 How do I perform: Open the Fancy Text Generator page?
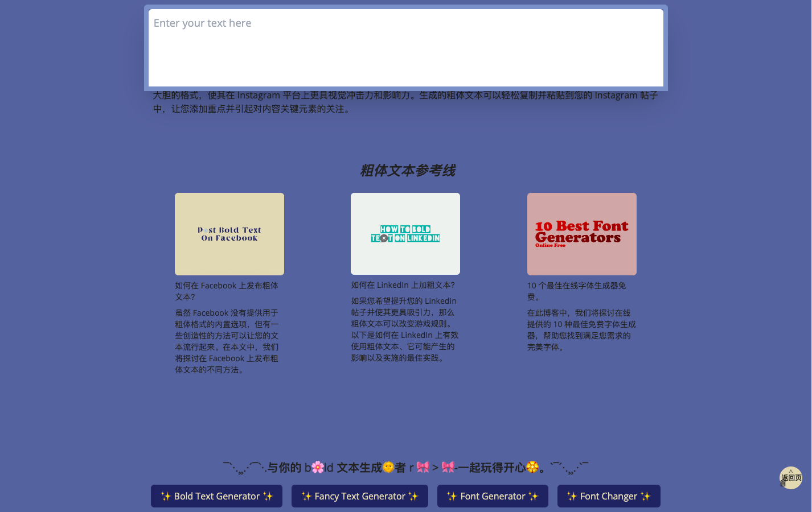(x=359, y=496)
